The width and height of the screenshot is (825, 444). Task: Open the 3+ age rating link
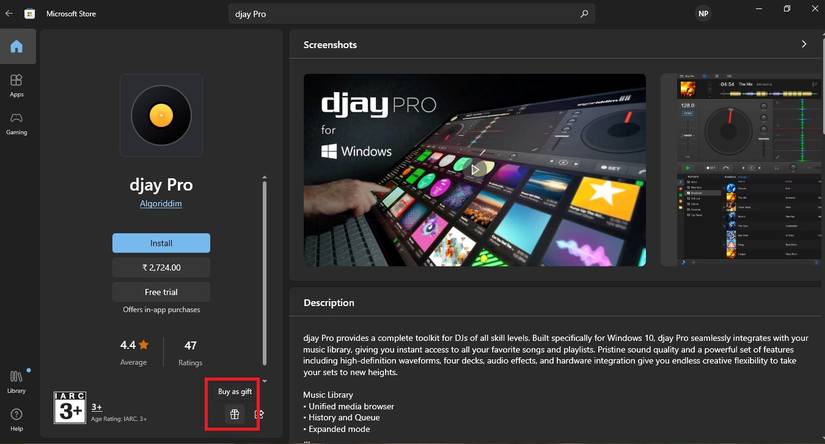pos(97,407)
